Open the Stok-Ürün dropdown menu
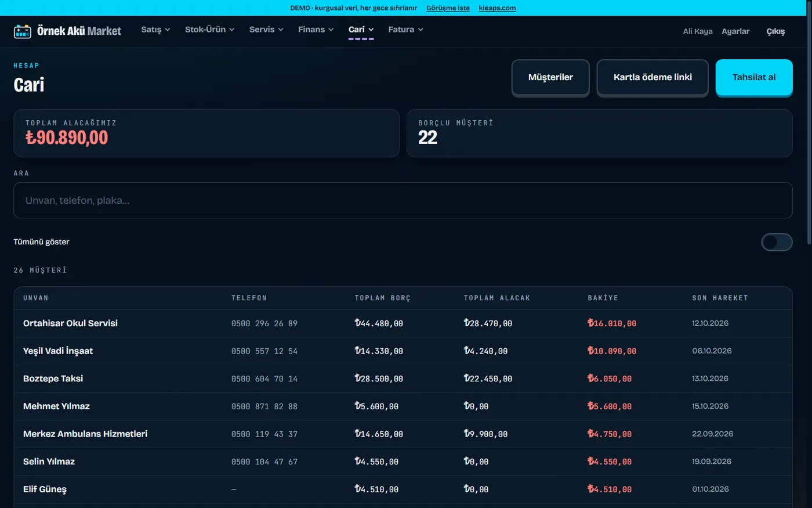The width and height of the screenshot is (812, 508). click(209, 30)
